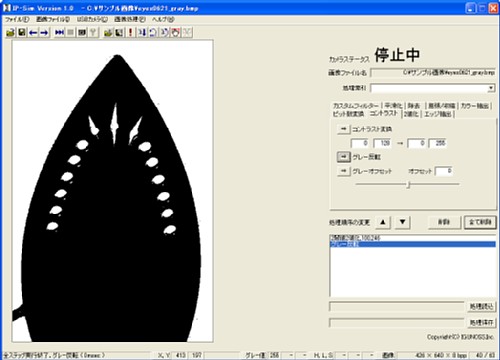Move the process down with the ▼ button
This screenshot has width=500, height=360.
pos(402,222)
